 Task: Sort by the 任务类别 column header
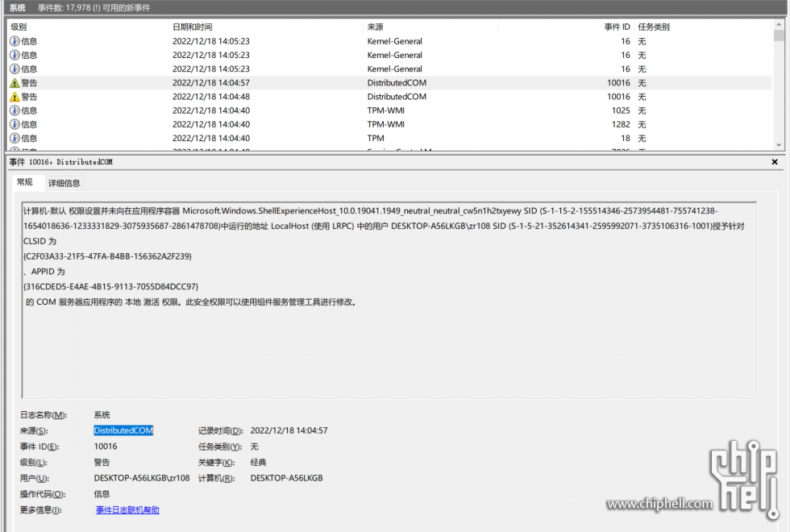[654, 27]
